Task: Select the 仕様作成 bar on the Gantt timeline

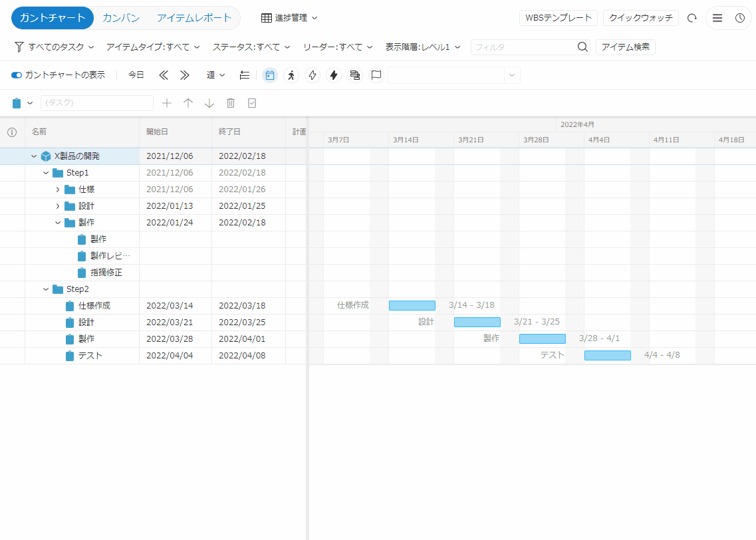Action: point(412,306)
